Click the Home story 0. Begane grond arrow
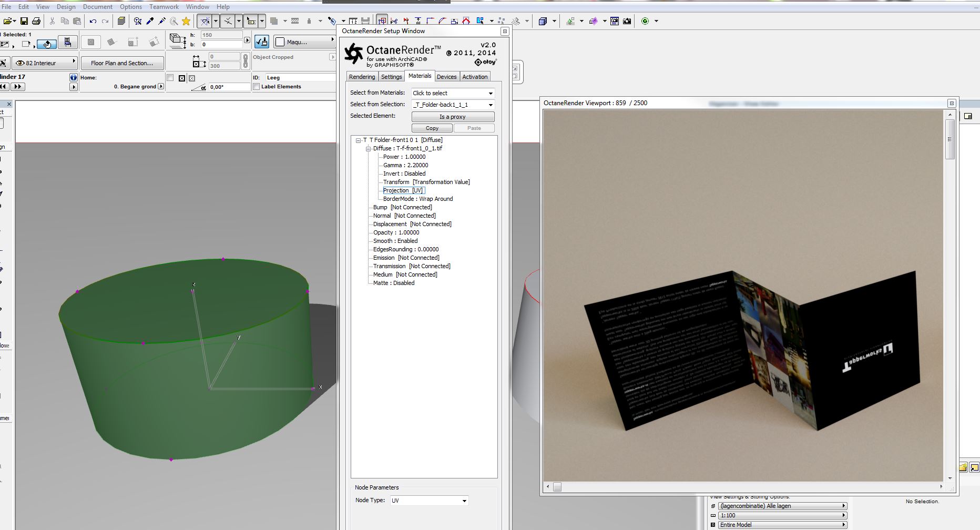This screenshot has height=530, width=980. [161, 86]
